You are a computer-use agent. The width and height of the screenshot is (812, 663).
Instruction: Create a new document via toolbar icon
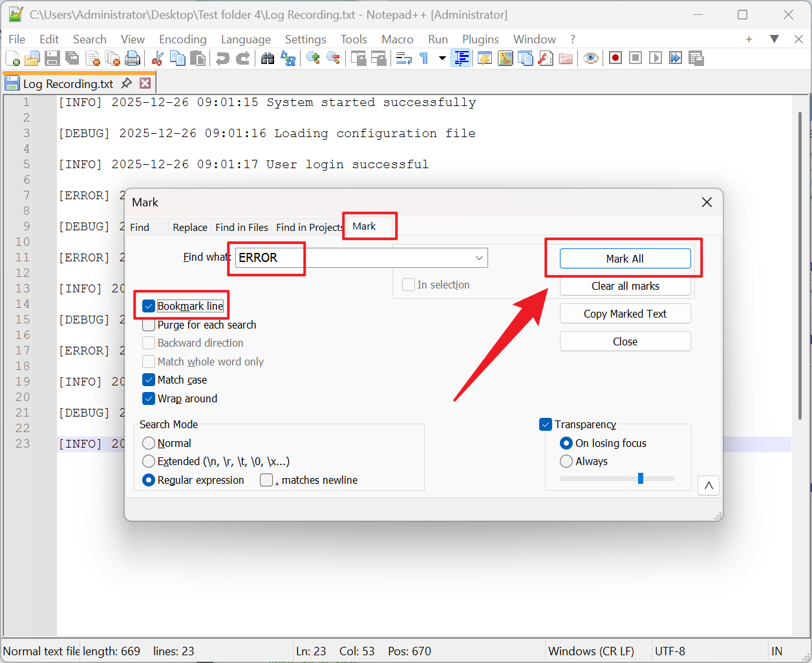tap(12, 59)
